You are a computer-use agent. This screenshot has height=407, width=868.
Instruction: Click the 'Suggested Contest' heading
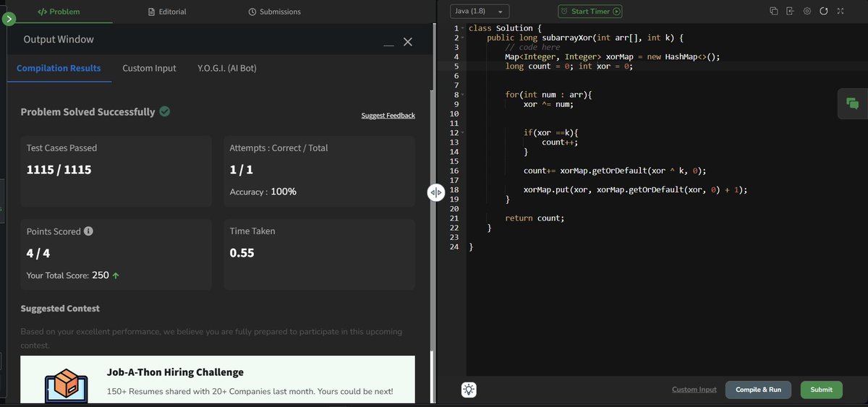[x=60, y=309]
